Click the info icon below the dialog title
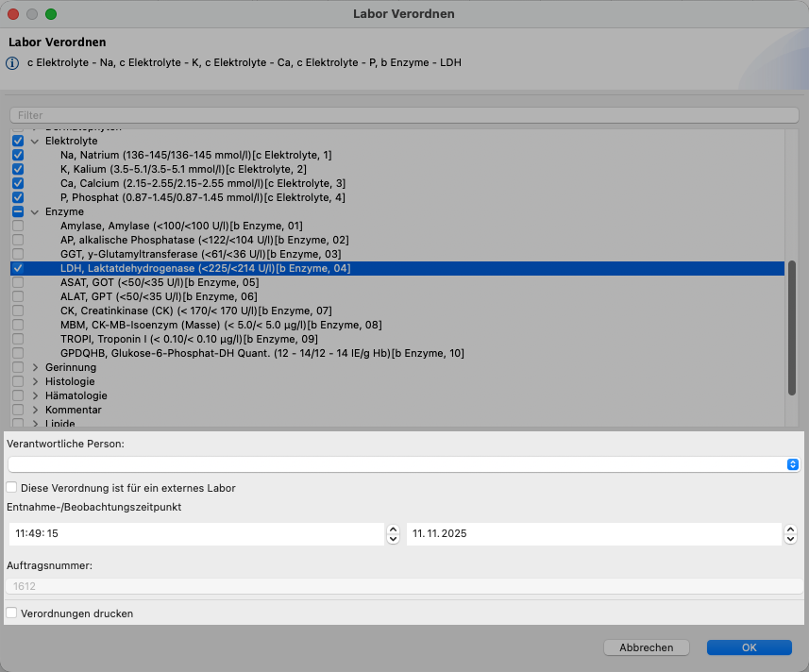The image size is (809, 672). click(x=12, y=63)
